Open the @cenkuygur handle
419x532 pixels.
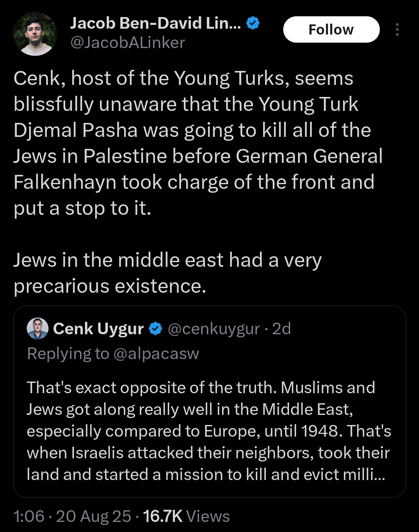pos(214,329)
